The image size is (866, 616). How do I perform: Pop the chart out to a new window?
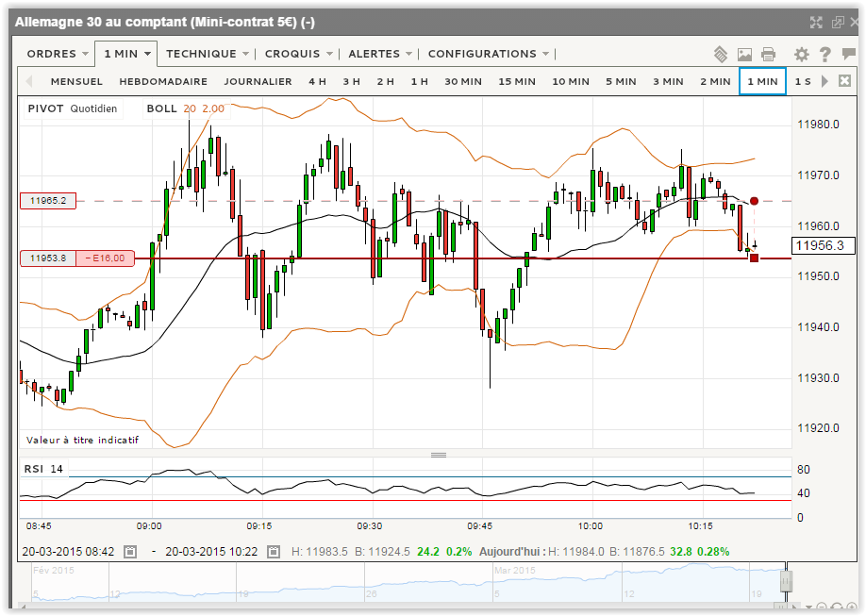coord(838,22)
